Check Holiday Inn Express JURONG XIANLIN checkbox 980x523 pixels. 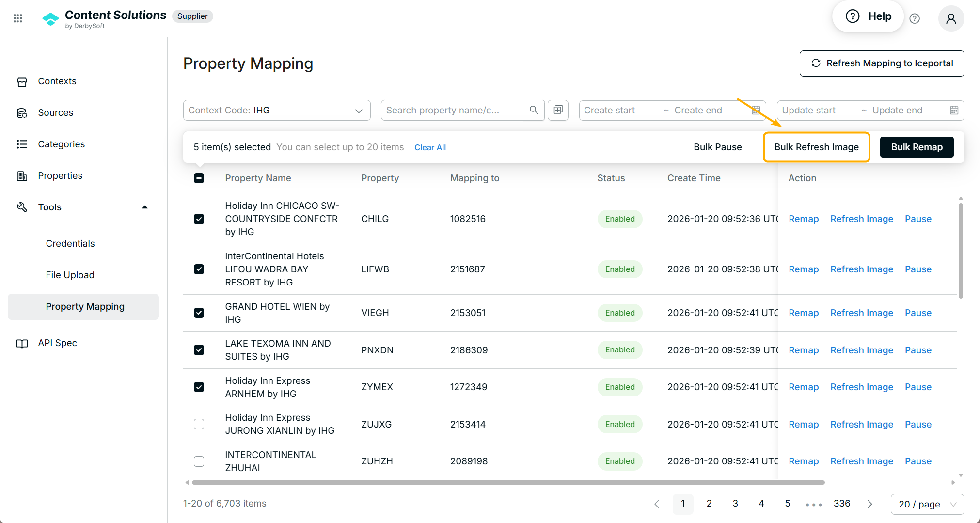click(199, 424)
